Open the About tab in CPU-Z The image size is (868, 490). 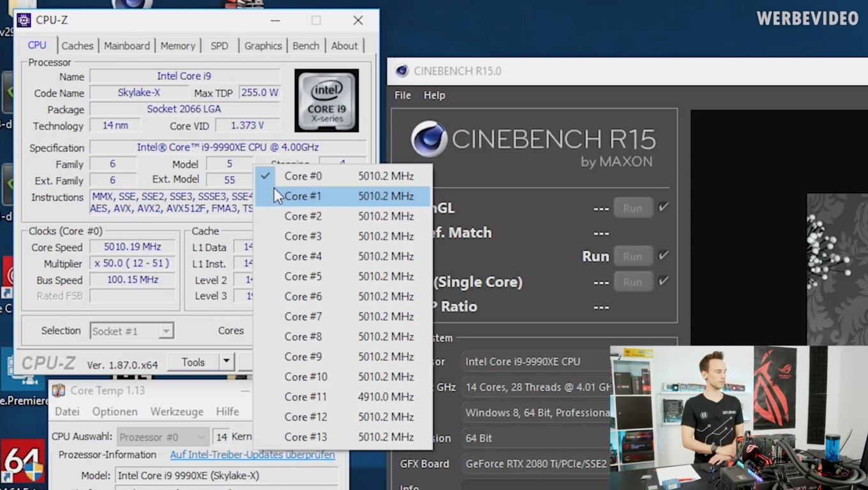click(344, 46)
